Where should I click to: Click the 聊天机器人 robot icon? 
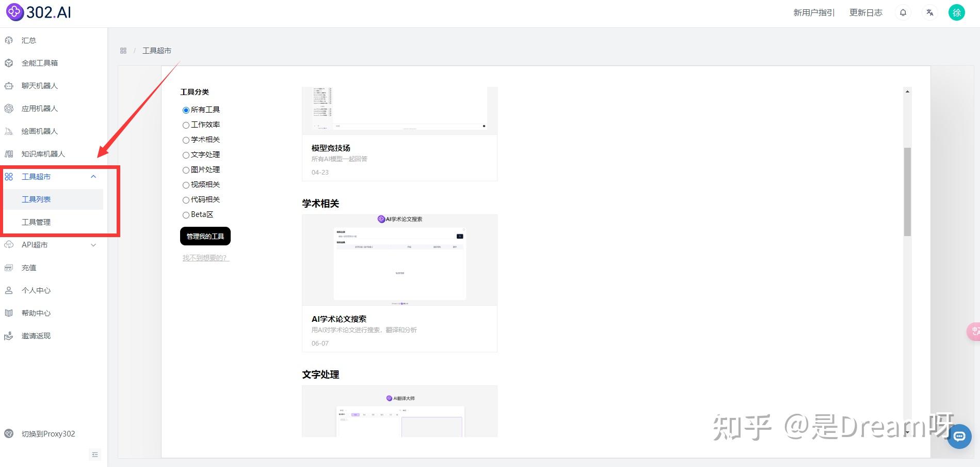[9, 86]
